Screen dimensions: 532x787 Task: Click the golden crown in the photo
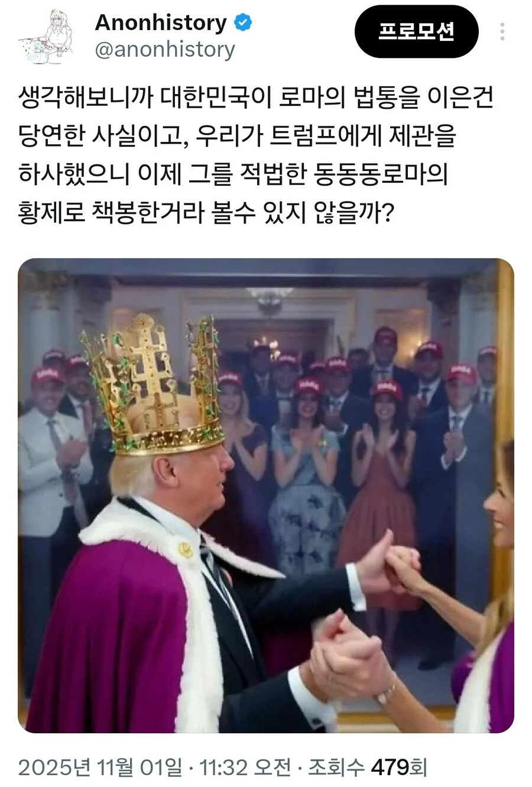click(x=153, y=386)
